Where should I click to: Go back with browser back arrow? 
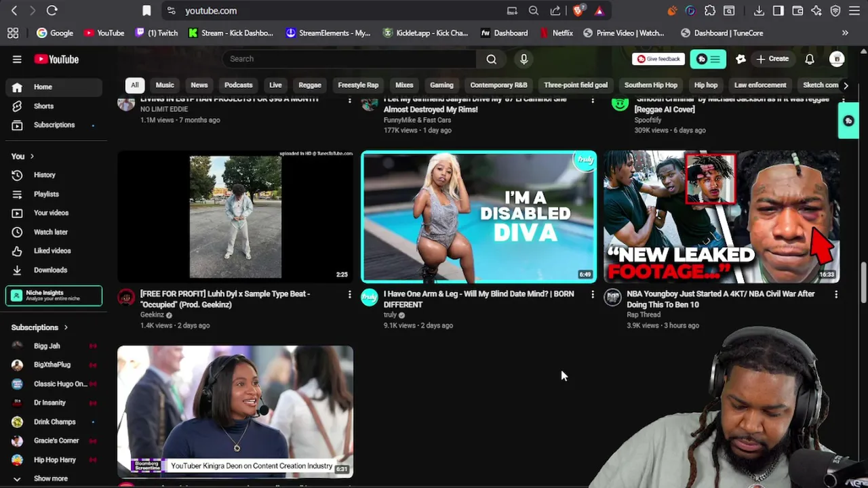click(x=14, y=10)
